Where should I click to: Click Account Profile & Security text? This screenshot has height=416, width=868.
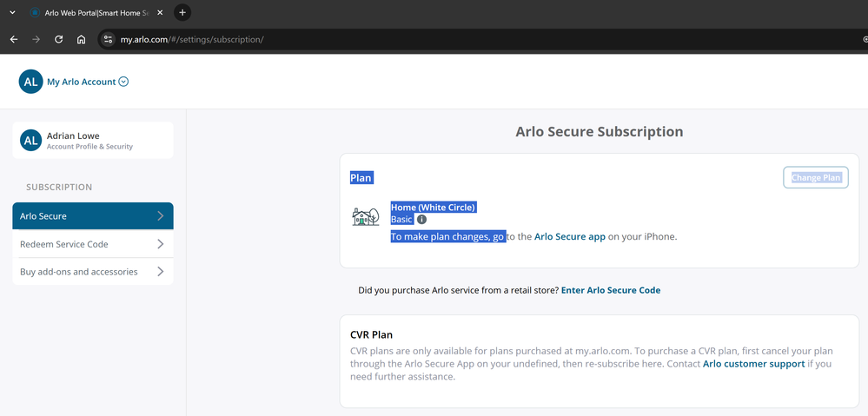(x=89, y=147)
